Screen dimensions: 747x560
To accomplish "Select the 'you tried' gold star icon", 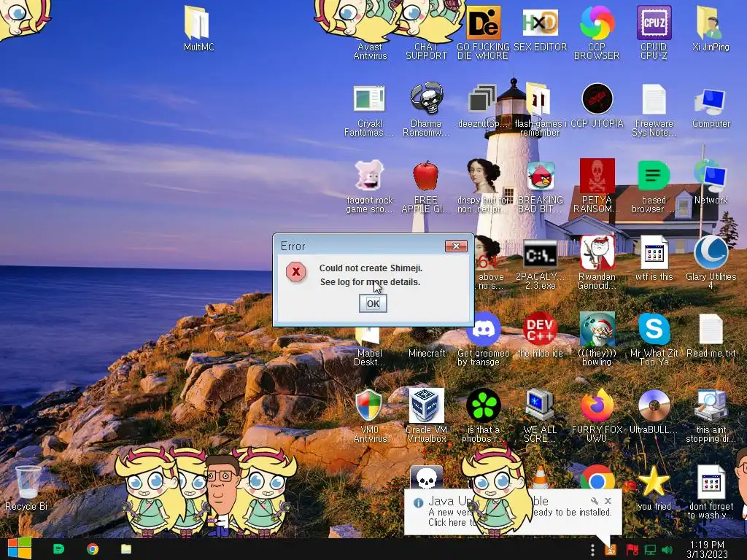I will click(654, 488).
